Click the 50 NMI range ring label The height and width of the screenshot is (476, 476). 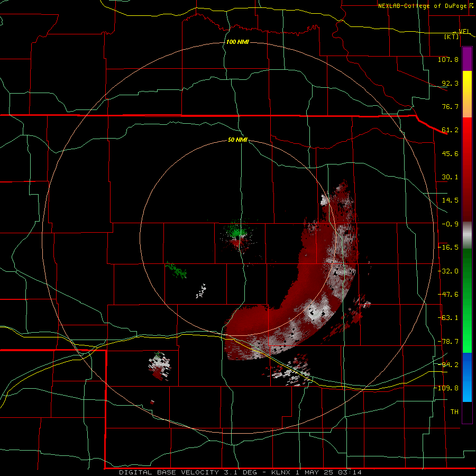(237, 140)
